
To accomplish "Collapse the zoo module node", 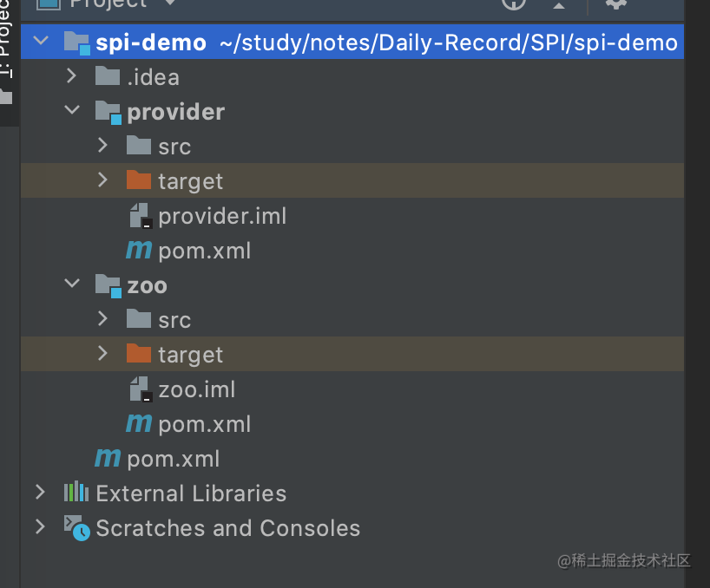I will coord(71,284).
